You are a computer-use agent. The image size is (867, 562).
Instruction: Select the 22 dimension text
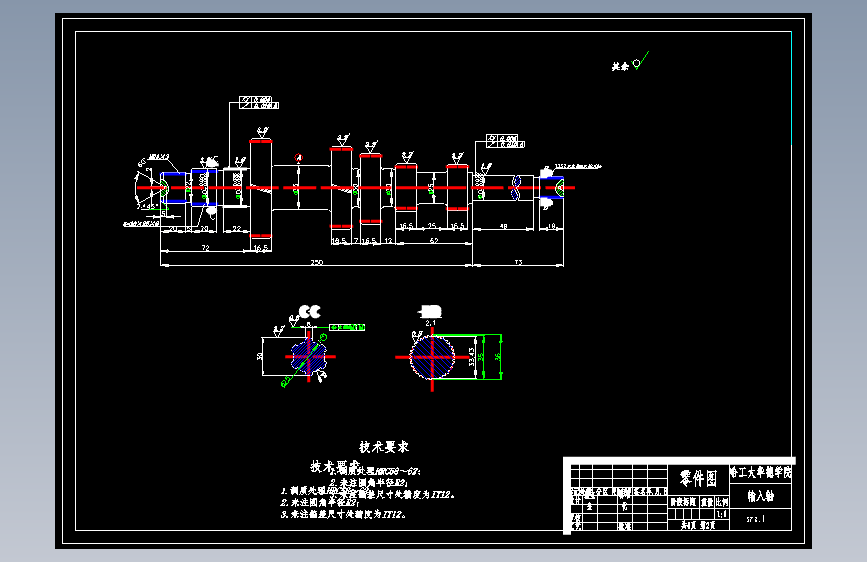237,228
